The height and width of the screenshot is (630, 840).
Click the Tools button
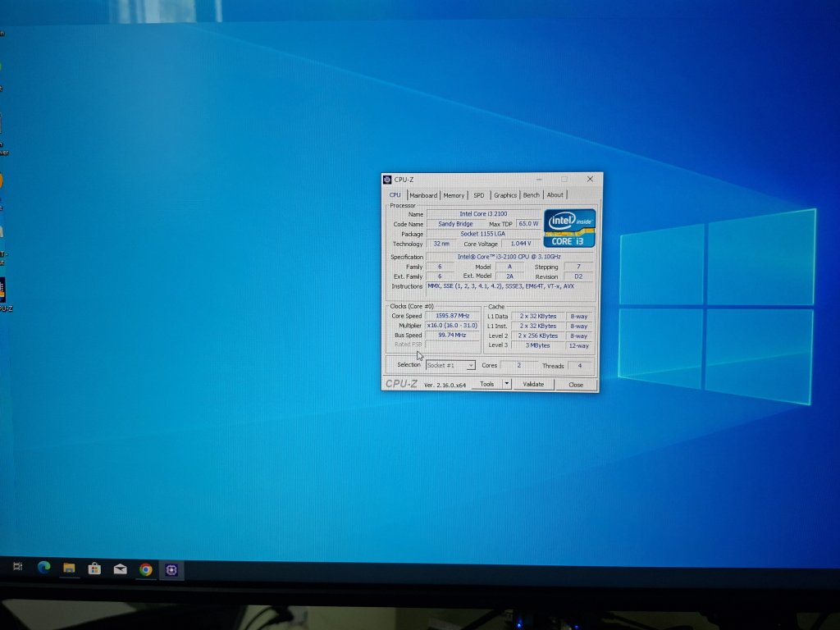point(487,384)
